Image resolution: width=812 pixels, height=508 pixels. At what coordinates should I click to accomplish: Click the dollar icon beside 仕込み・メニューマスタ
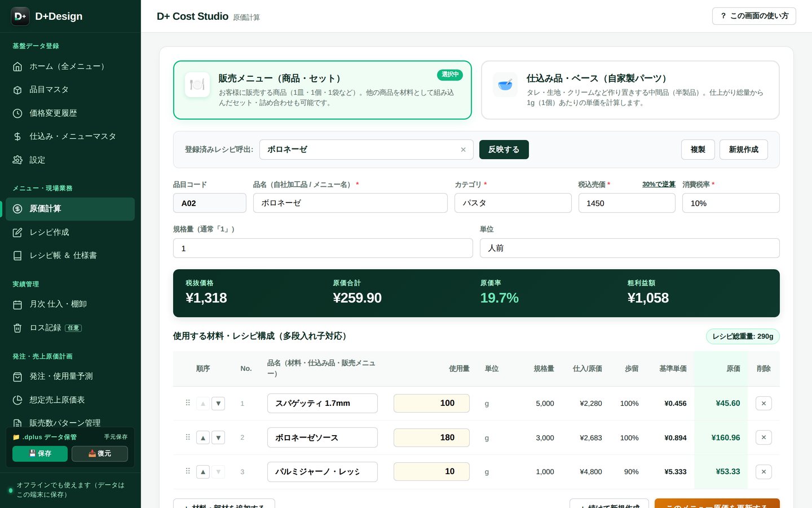17,137
